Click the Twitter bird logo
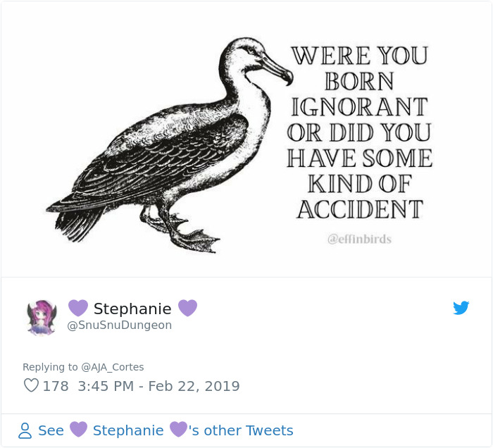Image resolution: width=493 pixels, height=448 pixels. pyautogui.click(x=461, y=308)
